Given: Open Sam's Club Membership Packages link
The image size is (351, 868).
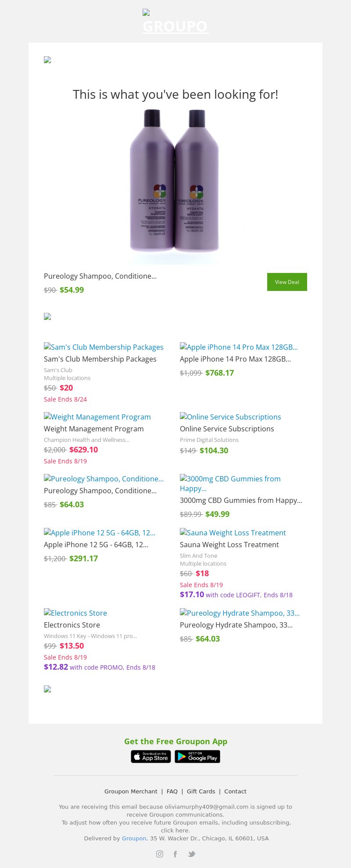Looking at the screenshot, I should tap(104, 347).
